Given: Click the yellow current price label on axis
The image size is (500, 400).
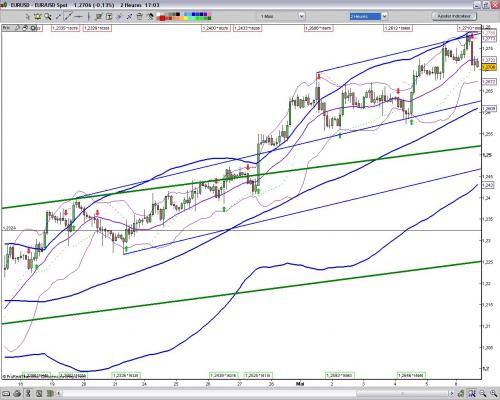Looking at the screenshot, I should (489, 67).
